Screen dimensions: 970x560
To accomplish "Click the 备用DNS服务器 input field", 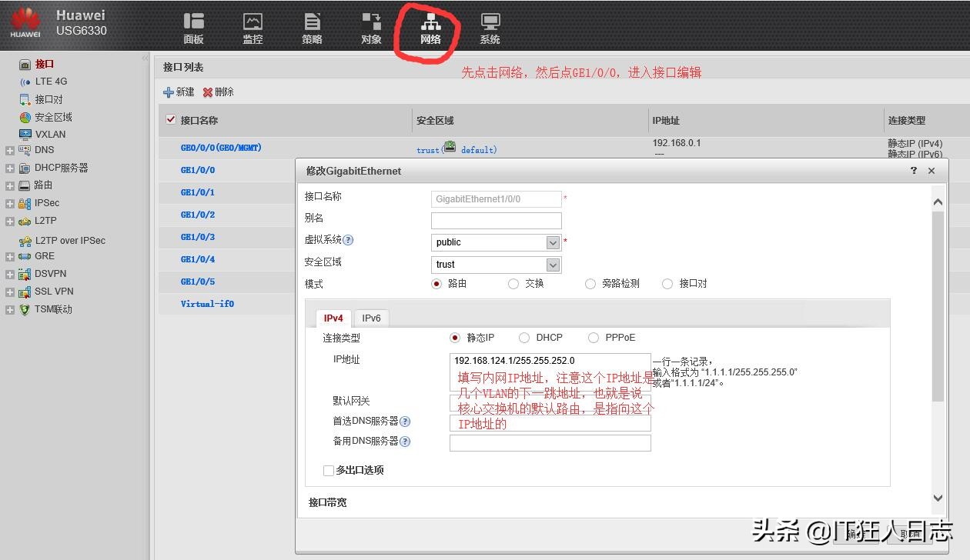I will pyautogui.click(x=550, y=442).
